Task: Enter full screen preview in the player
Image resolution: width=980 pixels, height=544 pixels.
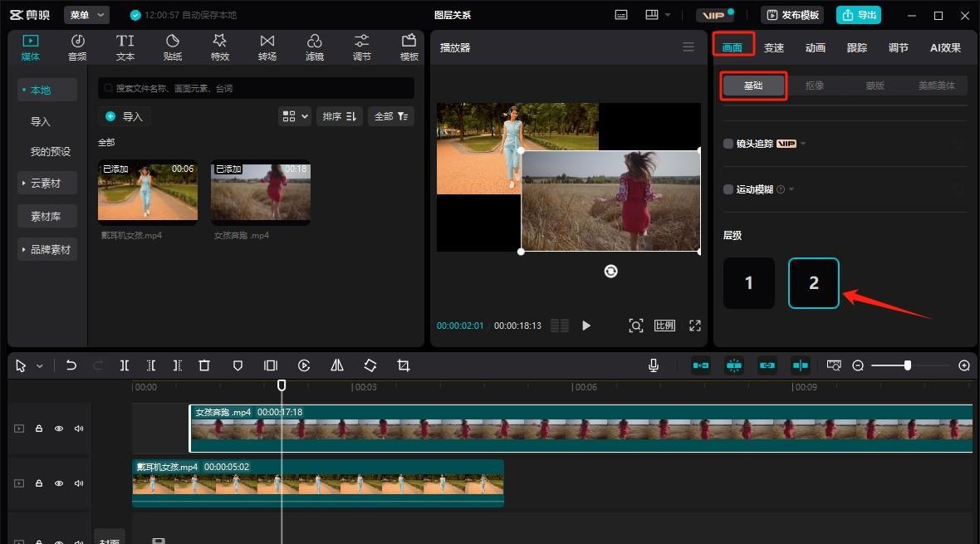Action: pyautogui.click(x=695, y=326)
